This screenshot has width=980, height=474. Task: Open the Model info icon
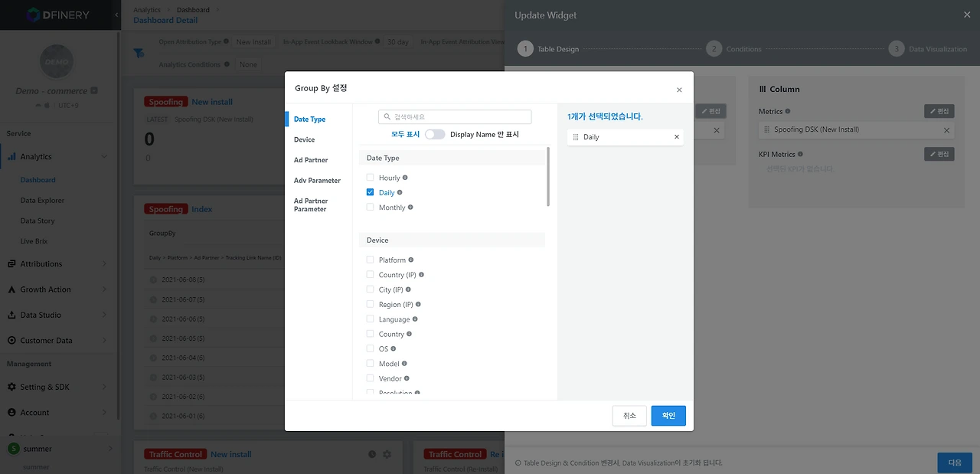click(x=404, y=364)
